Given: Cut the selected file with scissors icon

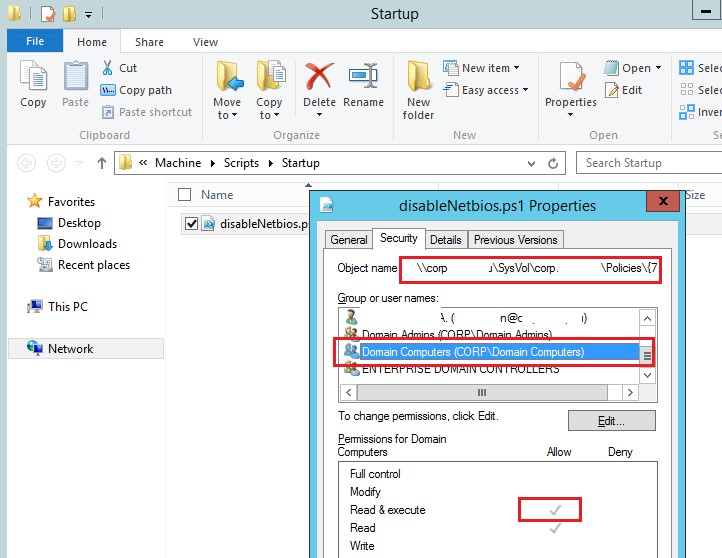Looking at the screenshot, I should pos(119,68).
